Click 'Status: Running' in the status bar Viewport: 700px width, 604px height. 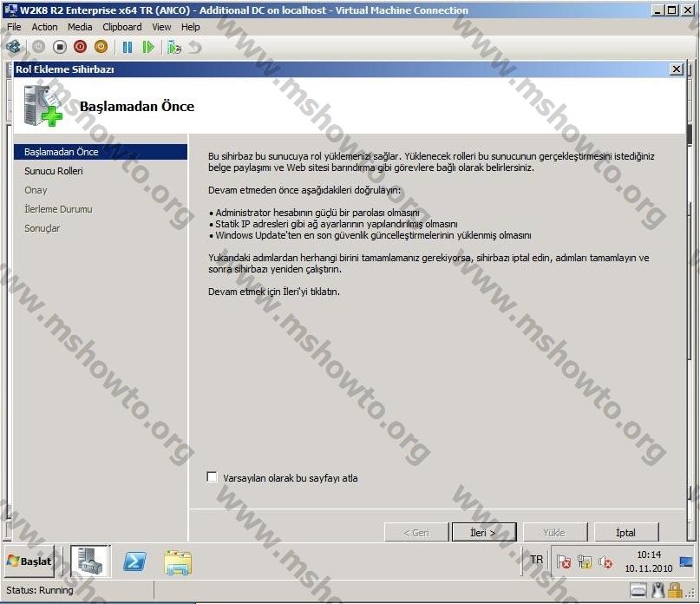click(40, 590)
